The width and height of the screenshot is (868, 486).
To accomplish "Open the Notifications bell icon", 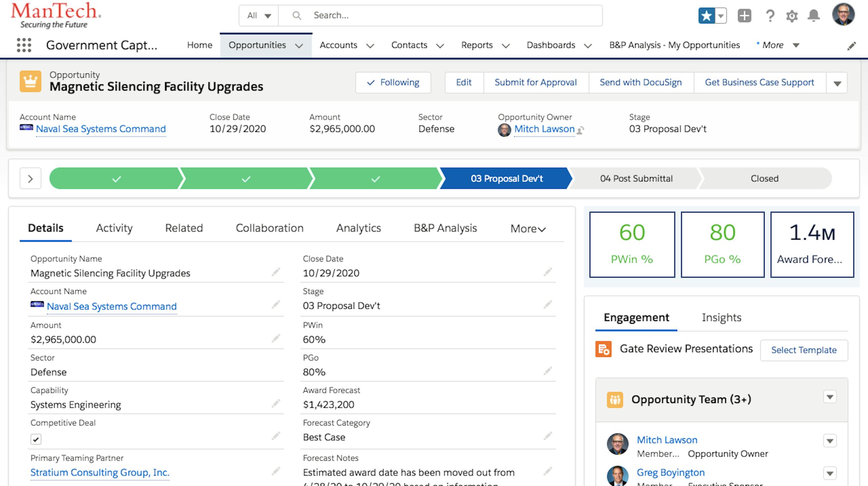I will [x=813, y=16].
